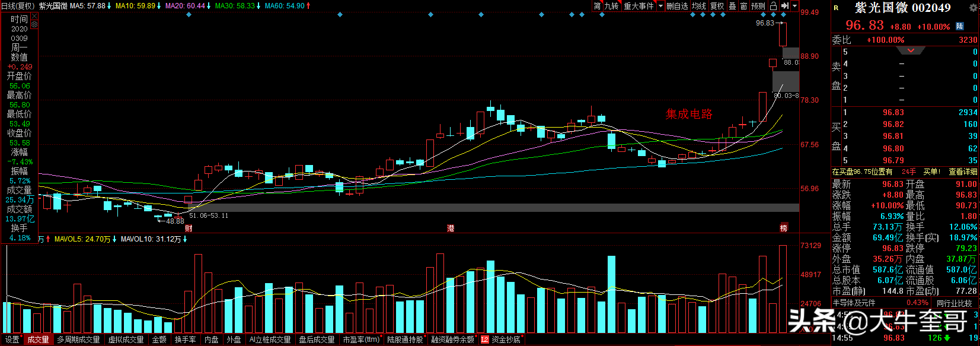Screen dimensions: 980x346
Task: Click the MA10: 59.89 indicator label
Action: (135, 6)
